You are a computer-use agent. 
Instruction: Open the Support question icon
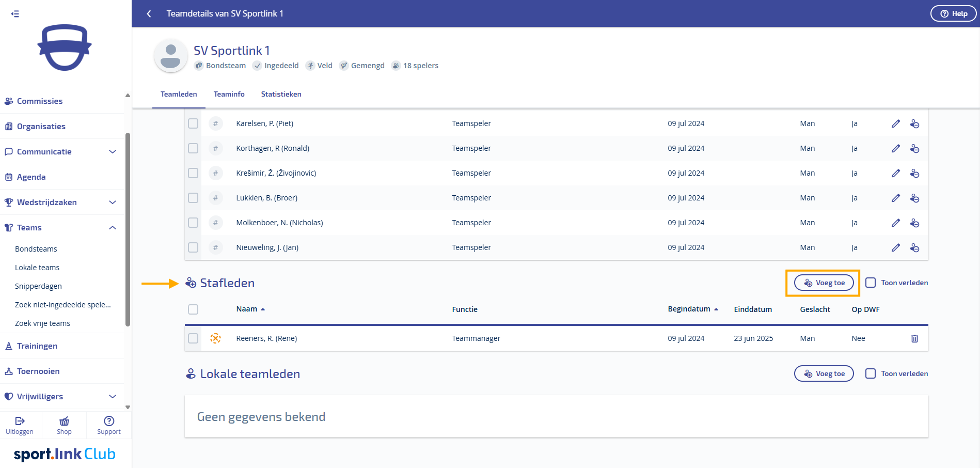[x=109, y=421]
